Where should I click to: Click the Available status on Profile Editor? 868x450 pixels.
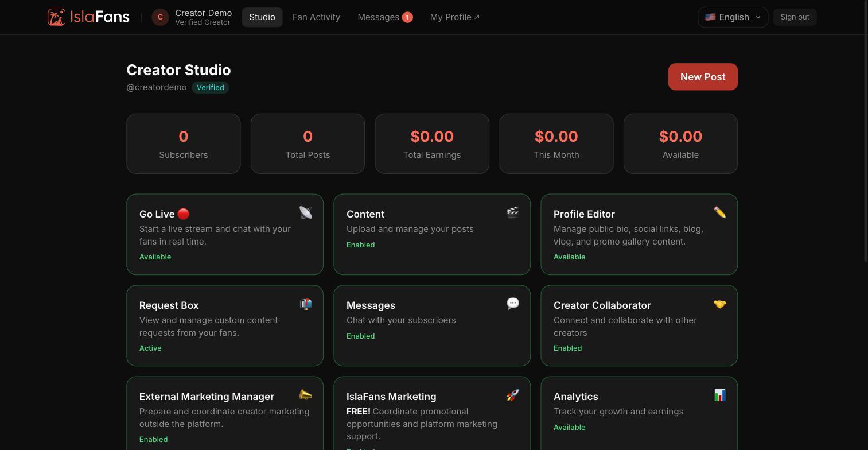[569, 257]
